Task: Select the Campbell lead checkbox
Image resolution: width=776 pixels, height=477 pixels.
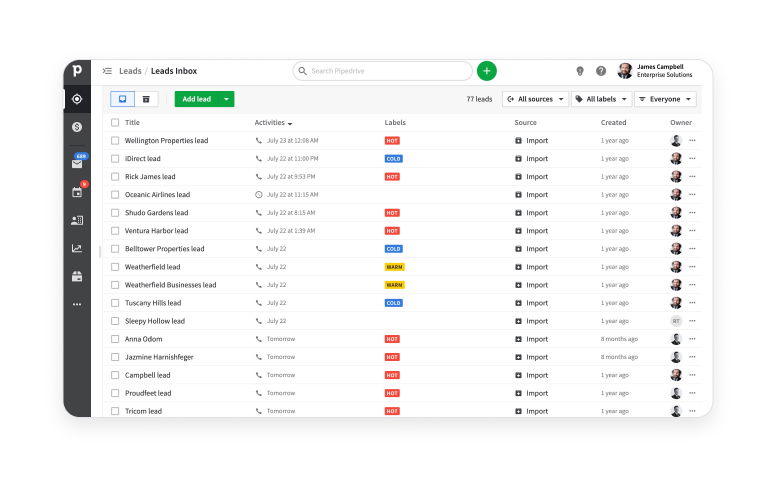Action: coord(115,375)
